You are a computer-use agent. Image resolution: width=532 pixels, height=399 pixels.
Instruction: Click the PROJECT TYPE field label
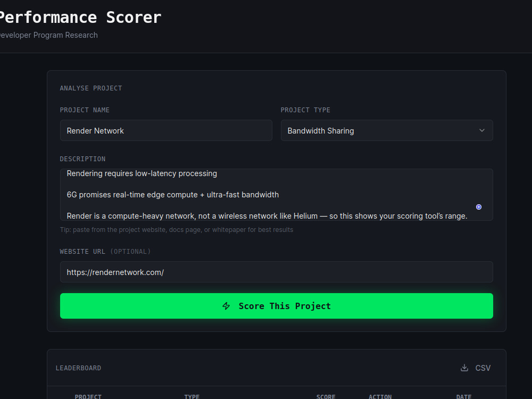point(305,110)
